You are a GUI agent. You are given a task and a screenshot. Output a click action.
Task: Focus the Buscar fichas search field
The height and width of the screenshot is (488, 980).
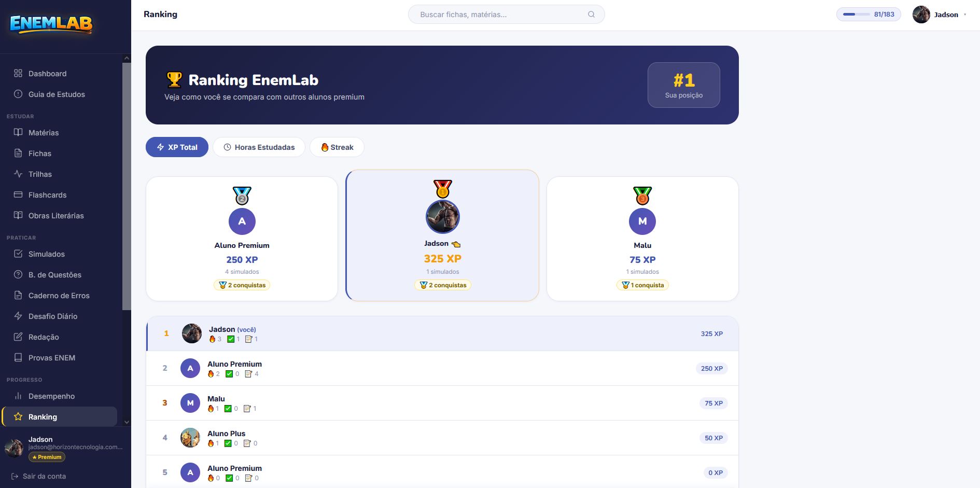(506, 15)
